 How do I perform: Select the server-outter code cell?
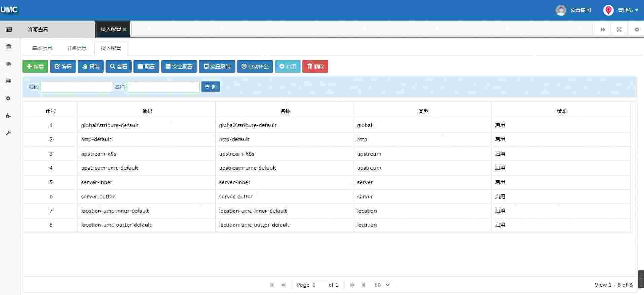coord(147,196)
